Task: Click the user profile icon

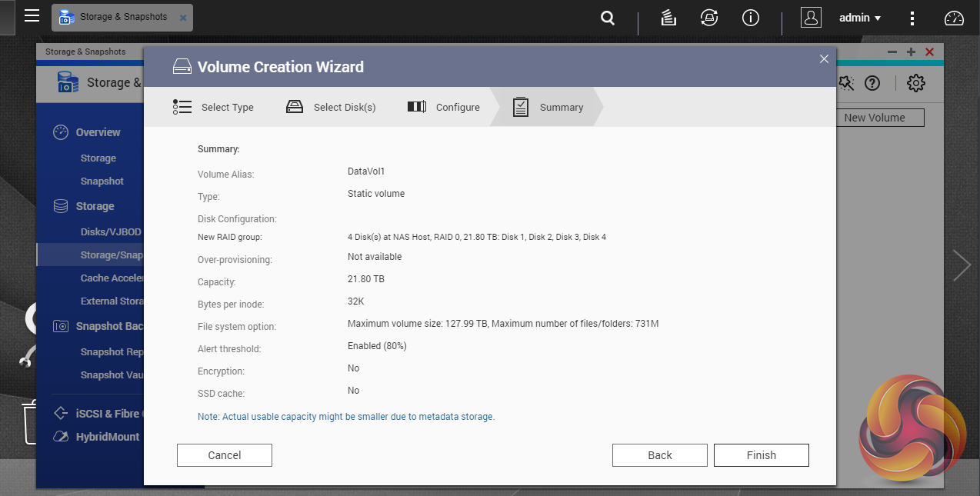Action: coord(811,18)
